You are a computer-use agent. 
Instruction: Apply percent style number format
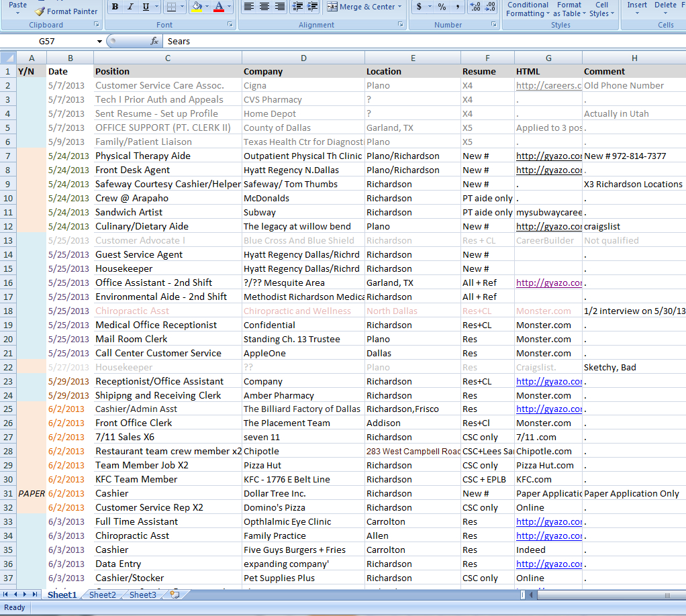tap(441, 7)
